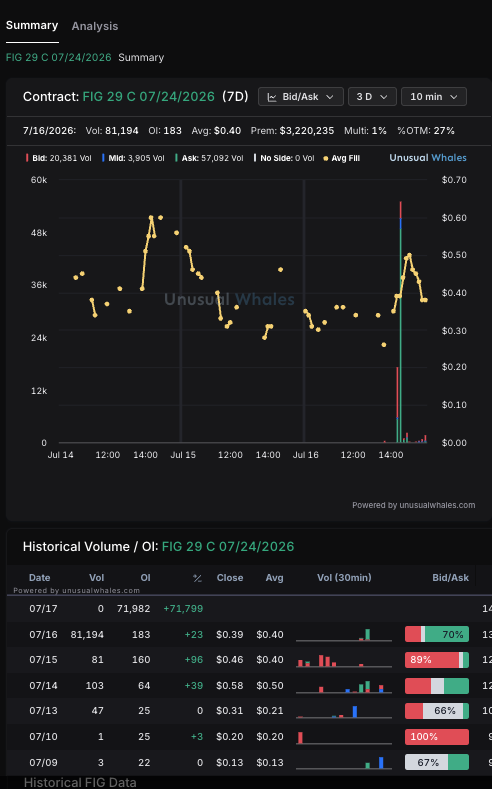492x789 pixels.
Task: Select the highest Avg Fill dot on Jul 14
Action: (151, 217)
